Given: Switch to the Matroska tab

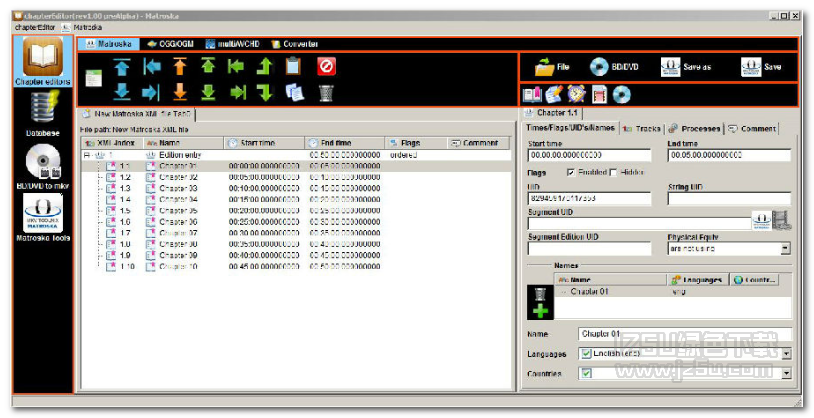Looking at the screenshot, I should tap(109, 45).
